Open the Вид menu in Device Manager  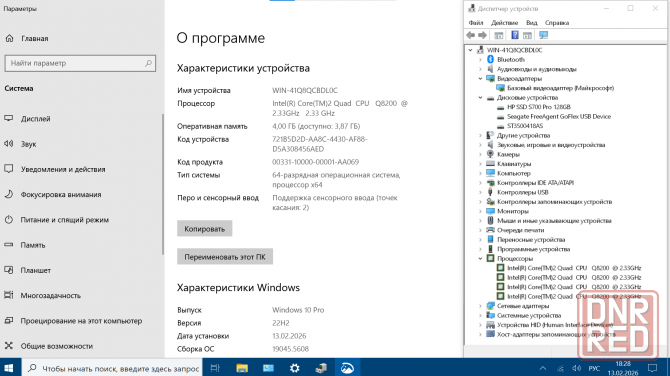532,23
